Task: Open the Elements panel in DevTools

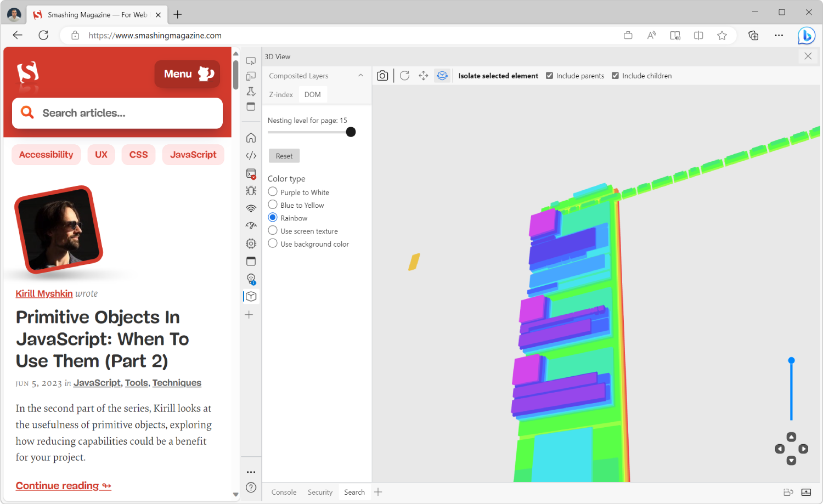Action: [251, 155]
